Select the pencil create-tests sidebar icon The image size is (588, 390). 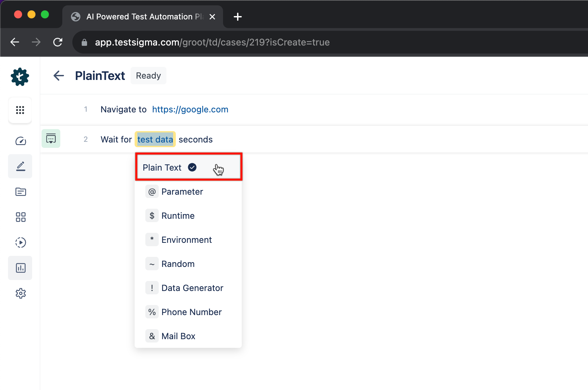pos(20,166)
